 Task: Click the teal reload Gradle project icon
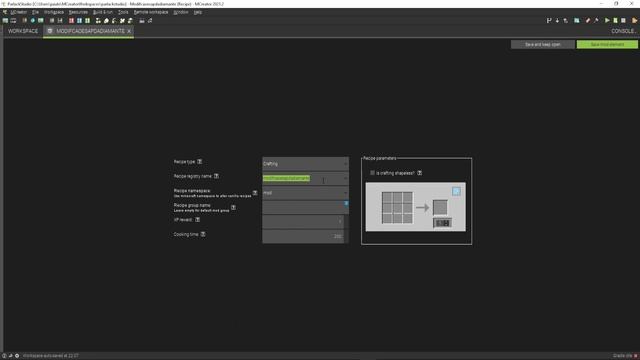tap(577, 20)
